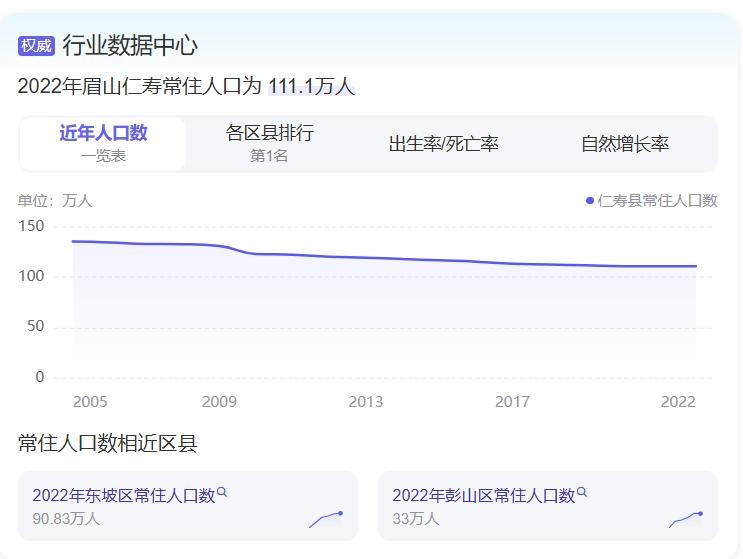Show the 自然增长率 tab
Viewport: 743px width, 559px height.
point(625,144)
